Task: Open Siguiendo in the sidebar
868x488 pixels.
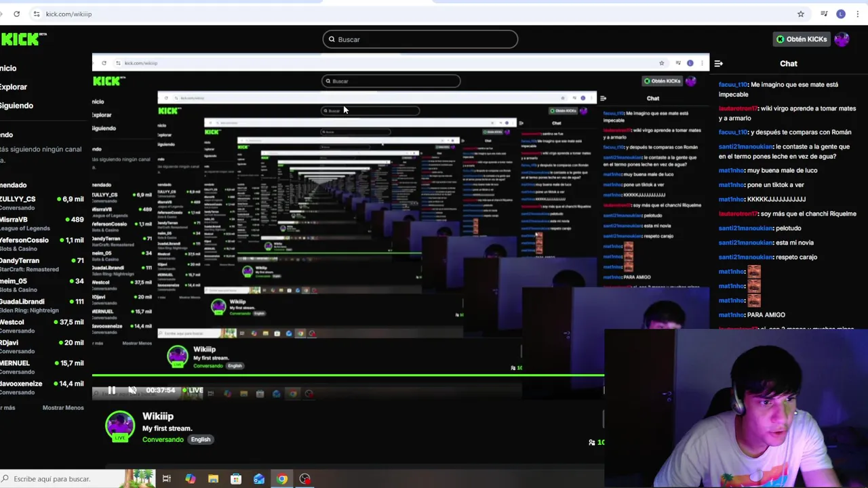Action: (16, 106)
